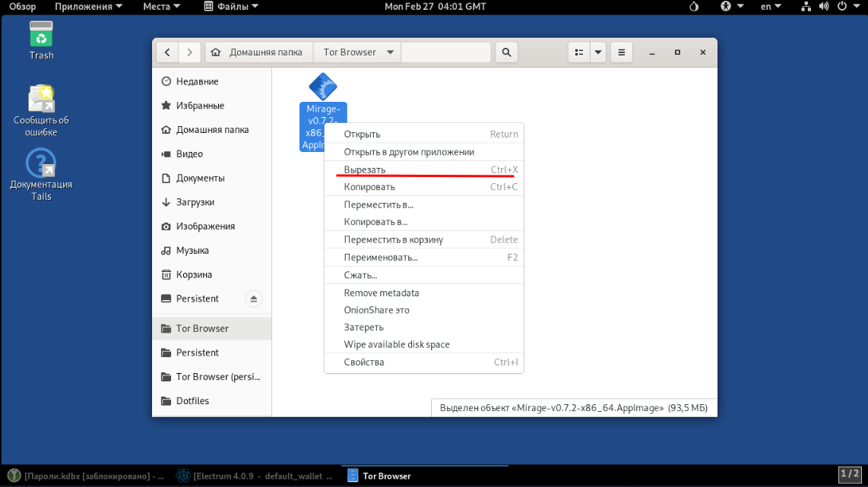
Task: Open Загрузки in the sidebar
Action: (x=195, y=202)
